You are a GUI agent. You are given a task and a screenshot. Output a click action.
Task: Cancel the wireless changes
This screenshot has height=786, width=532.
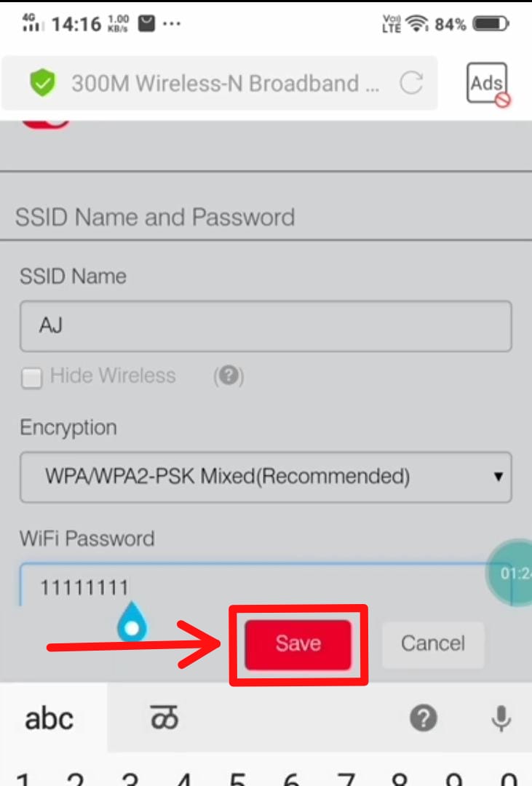point(433,644)
